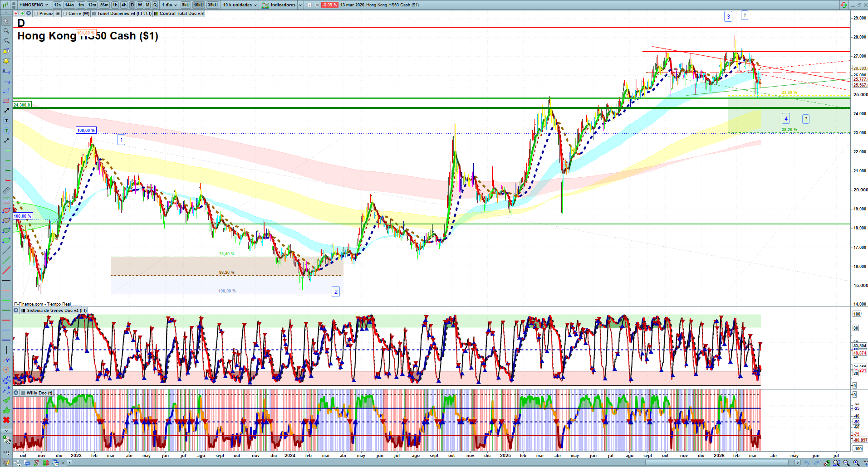
Task: Select the W weekly timeframe
Action: (x=140, y=5)
